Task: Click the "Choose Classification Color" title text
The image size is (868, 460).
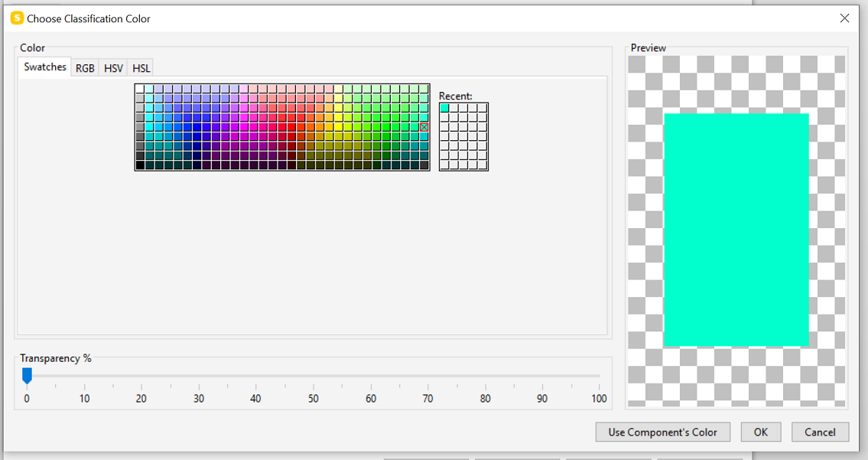Action: (x=89, y=19)
